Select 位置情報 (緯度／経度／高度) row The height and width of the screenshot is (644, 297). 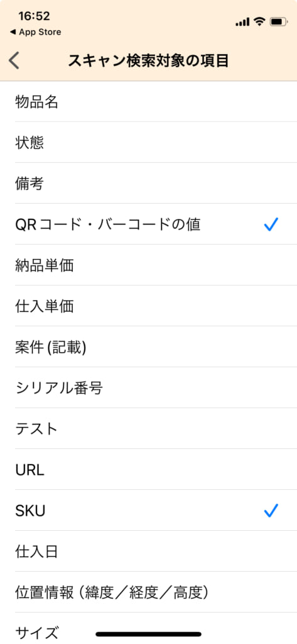[148, 592]
